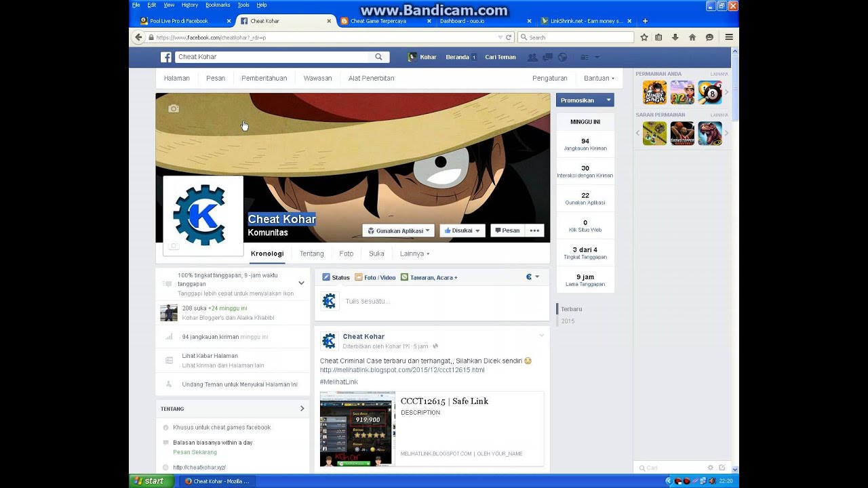The image size is (868, 488).
Task: Open the chat settings gear icon
Action: [x=711, y=468]
